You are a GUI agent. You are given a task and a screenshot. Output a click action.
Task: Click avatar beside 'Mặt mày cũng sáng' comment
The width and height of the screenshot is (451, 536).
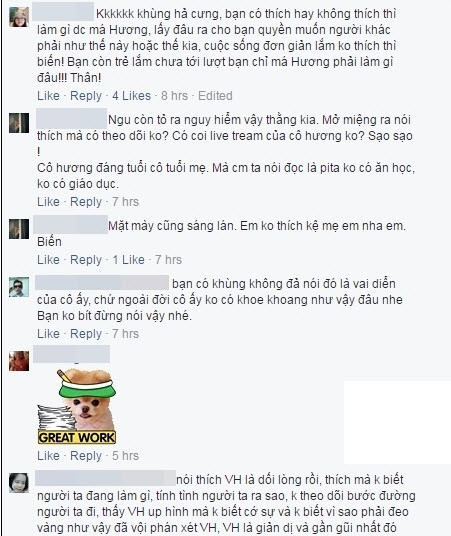[19, 229]
